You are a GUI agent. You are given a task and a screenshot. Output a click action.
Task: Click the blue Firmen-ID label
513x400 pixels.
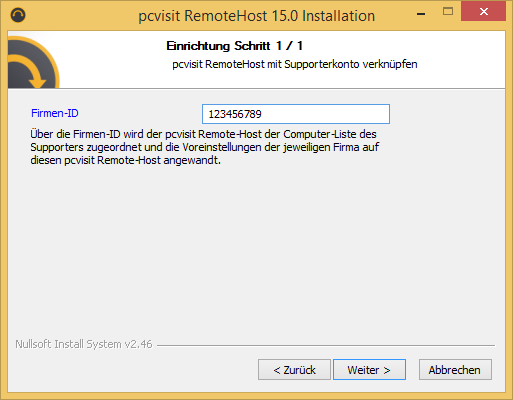coord(55,113)
